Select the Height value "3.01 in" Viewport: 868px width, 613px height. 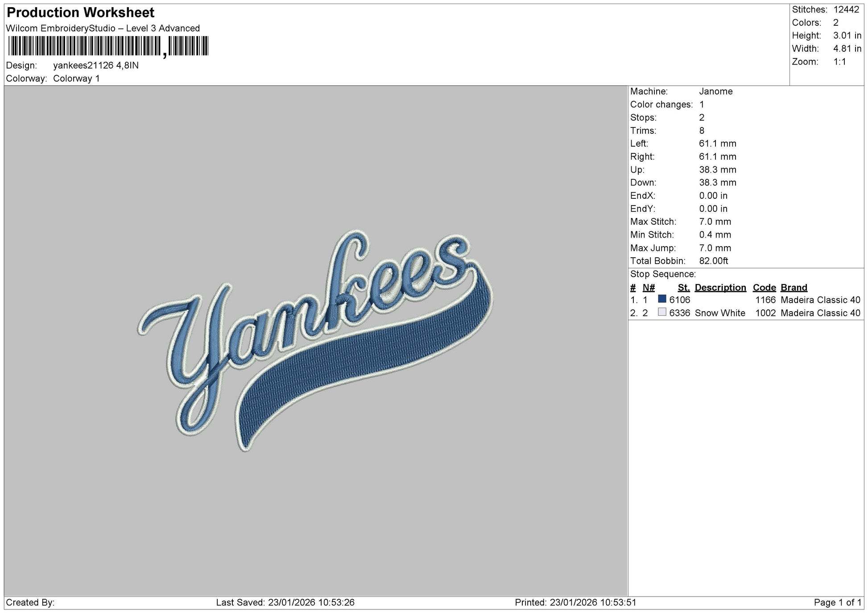click(847, 36)
